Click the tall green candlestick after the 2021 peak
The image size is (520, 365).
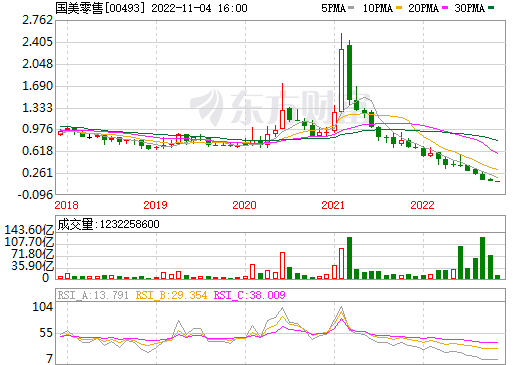(x=349, y=73)
